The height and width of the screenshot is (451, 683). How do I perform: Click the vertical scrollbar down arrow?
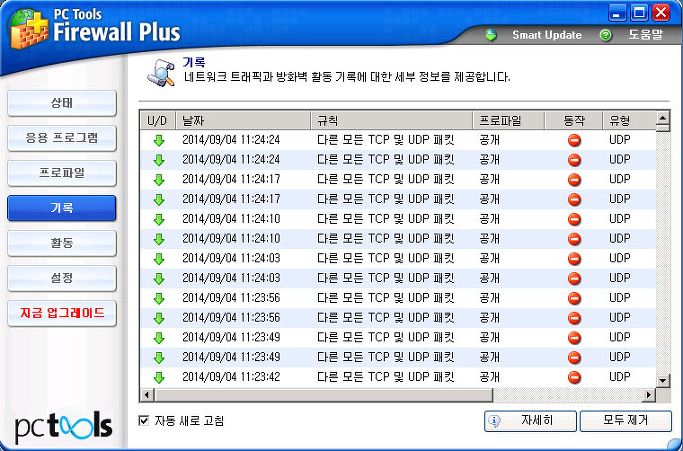(x=663, y=380)
